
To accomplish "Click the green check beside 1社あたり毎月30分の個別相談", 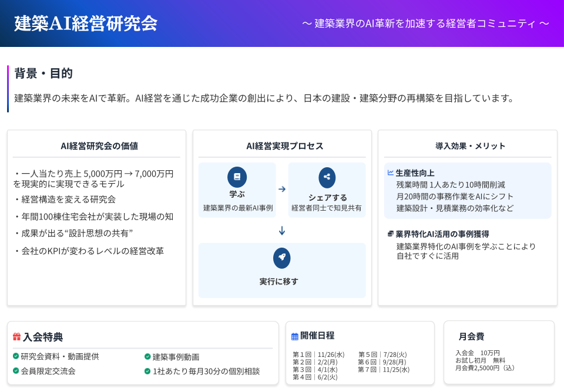I will point(147,371).
